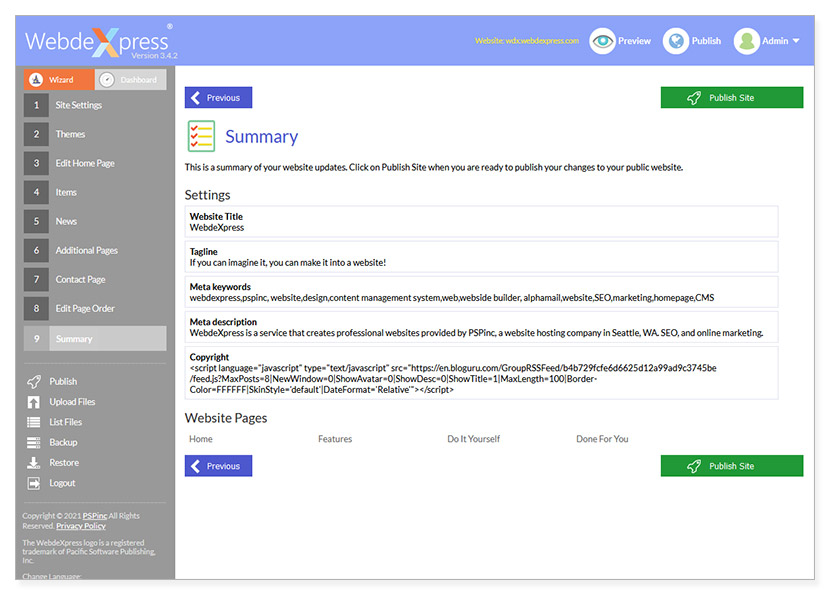This screenshot has height=595, width=830.
Task: Select step 9 Summary
Action: [x=95, y=338]
